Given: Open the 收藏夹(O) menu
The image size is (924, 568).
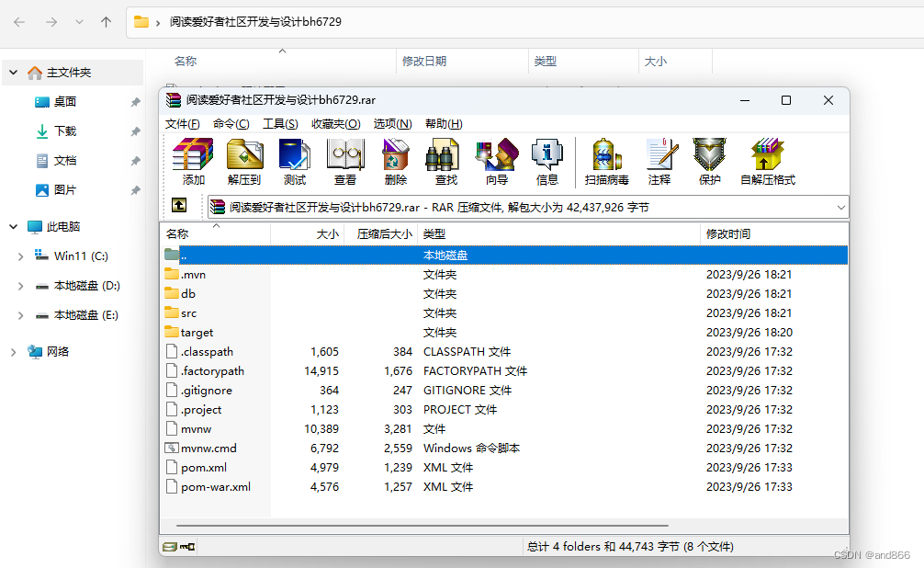Looking at the screenshot, I should (x=335, y=124).
